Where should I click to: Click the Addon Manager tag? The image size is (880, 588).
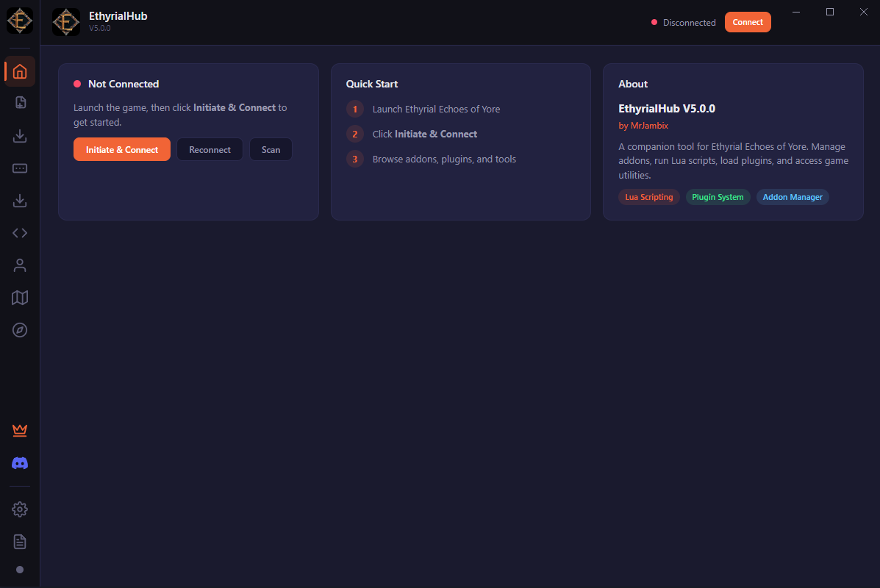tap(793, 197)
